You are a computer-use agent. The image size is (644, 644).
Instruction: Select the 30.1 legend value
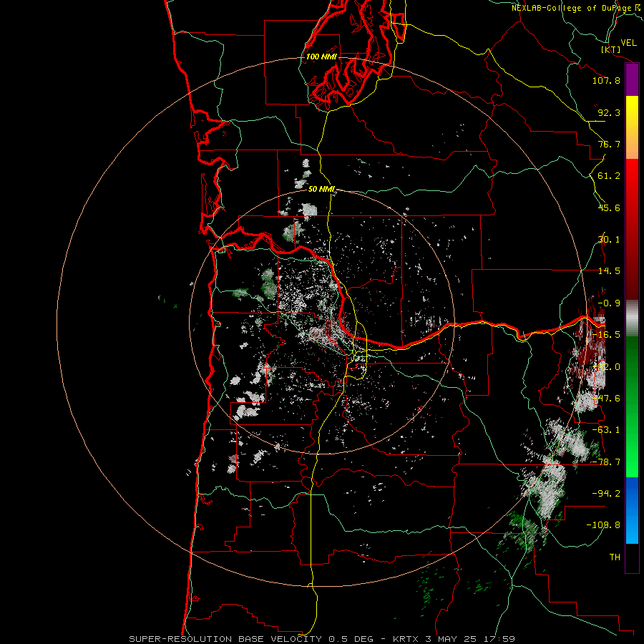pyautogui.click(x=609, y=240)
